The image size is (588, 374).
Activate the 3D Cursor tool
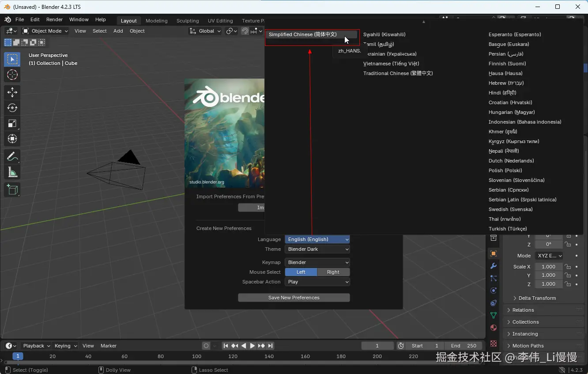(x=12, y=75)
